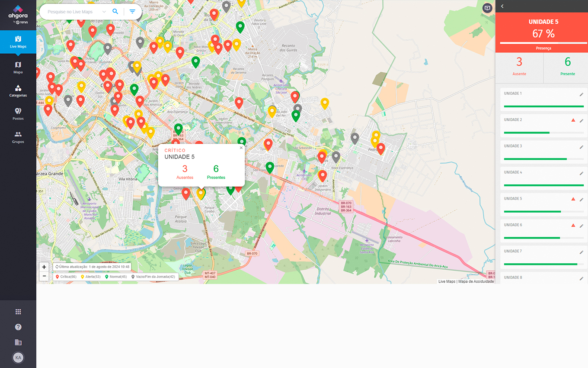Screen dimensions: 588x368
Task: Click the magnifier search icon
Action: (x=115, y=12)
